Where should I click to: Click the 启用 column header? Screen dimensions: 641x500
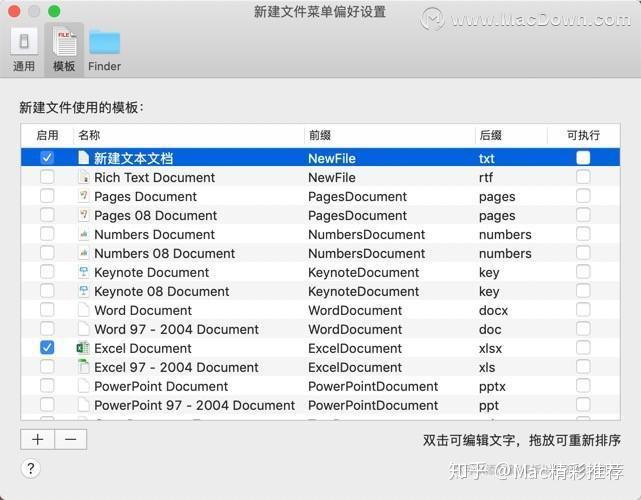(47, 135)
